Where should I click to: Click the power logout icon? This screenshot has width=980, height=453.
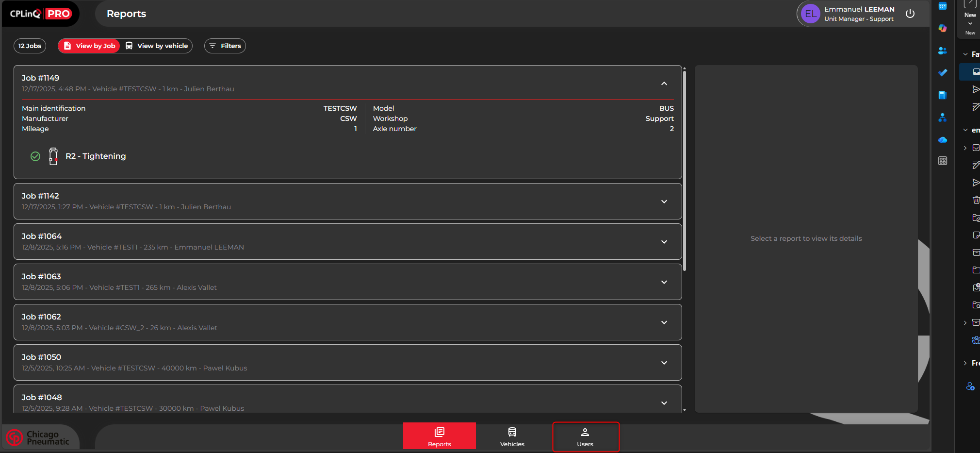click(910, 14)
